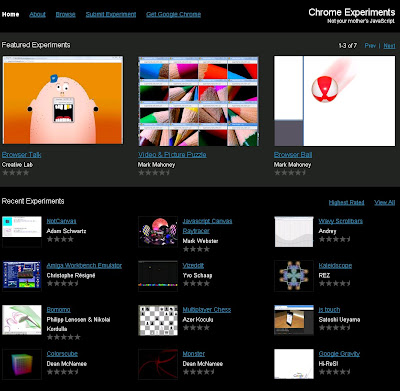Click the Get Google Chrome link
400x391 pixels.
pyautogui.click(x=173, y=14)
